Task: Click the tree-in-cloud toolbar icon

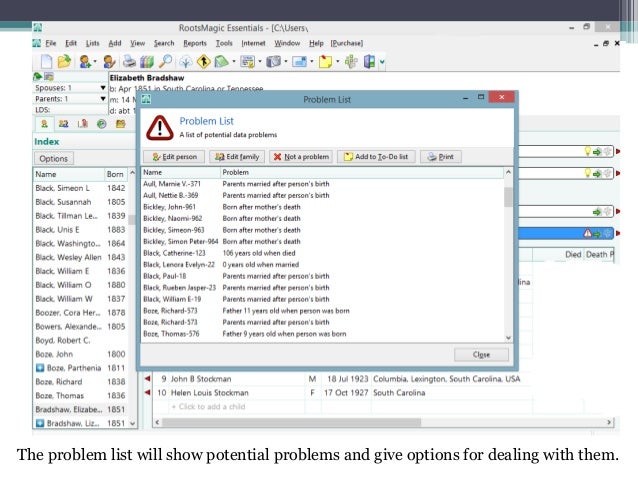Action: [x=186, y=61]
